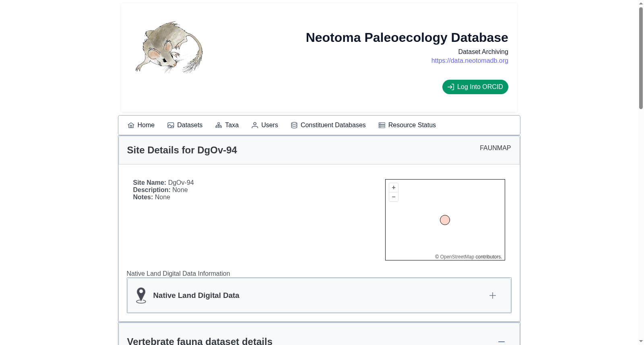The height and width of the screenshot is (345, 644).
Task: Open the Taxa menu item
Action: pos(227,125)
